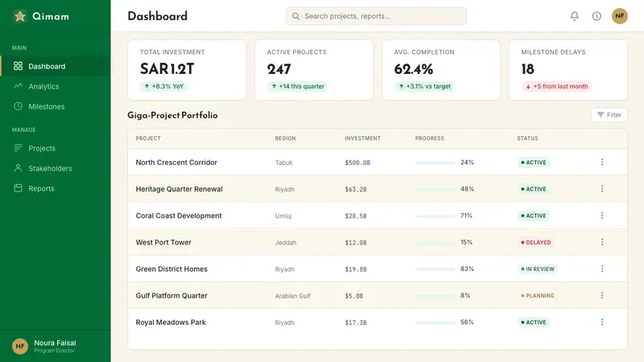Select Gulf Platform Quarter project name
The image size is (644, 362).
[171, 295]
